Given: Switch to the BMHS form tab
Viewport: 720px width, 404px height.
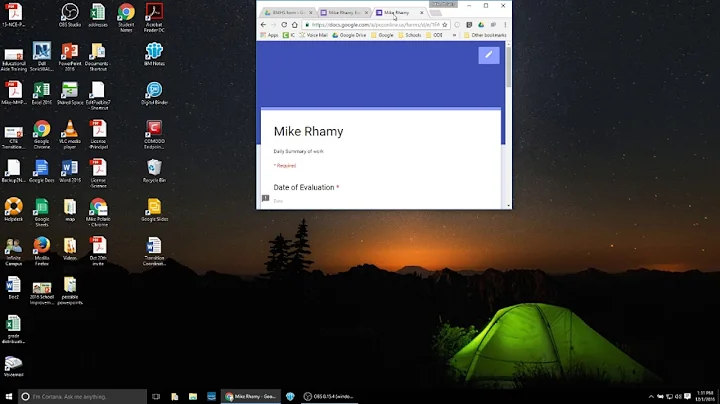Looking at the screenshot, I should [x=286, y=12].
